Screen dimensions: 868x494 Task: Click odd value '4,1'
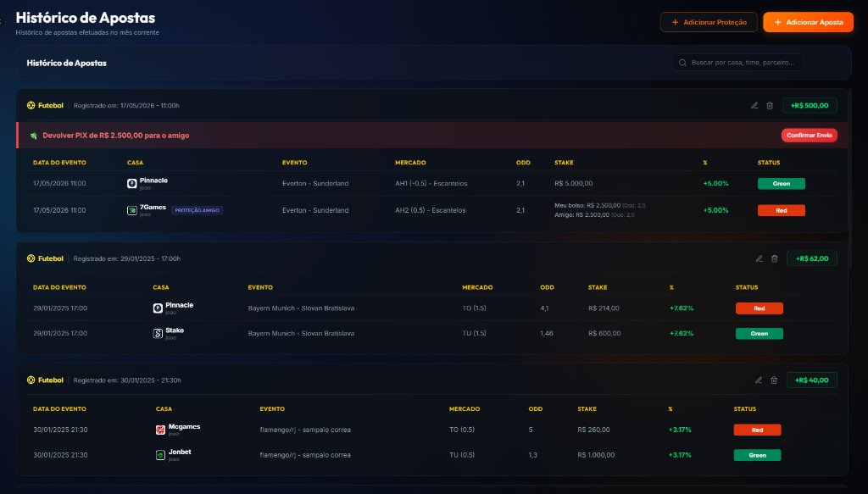tap(544, 308)
